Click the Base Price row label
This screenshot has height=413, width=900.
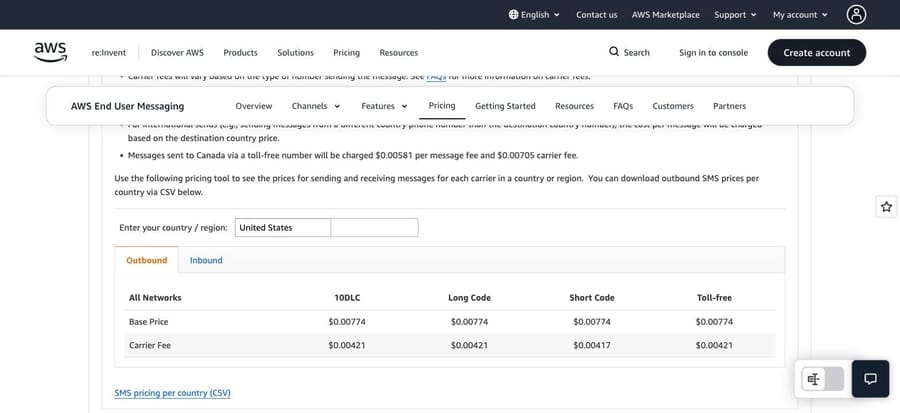coord(149,322)
